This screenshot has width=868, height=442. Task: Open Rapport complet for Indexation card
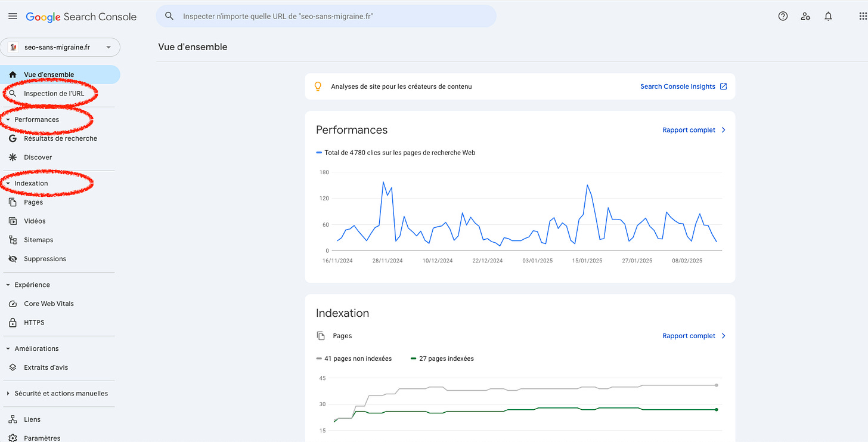click(x=694, y=336)
